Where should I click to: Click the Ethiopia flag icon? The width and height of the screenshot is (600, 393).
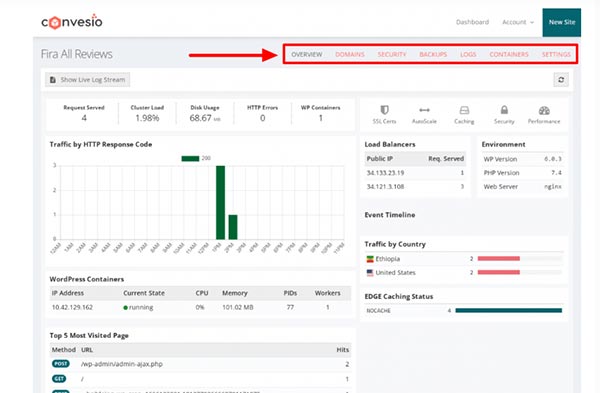(x=370, y=259)
